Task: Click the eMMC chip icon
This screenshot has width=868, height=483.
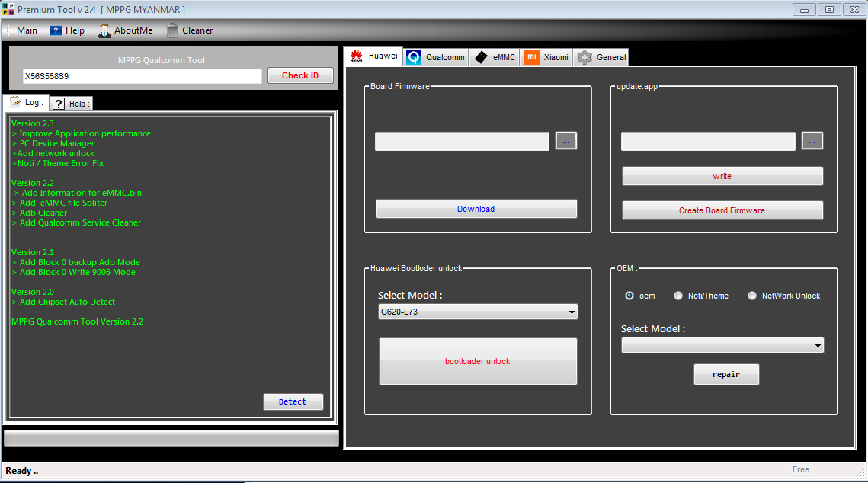Action: [480, 56]
